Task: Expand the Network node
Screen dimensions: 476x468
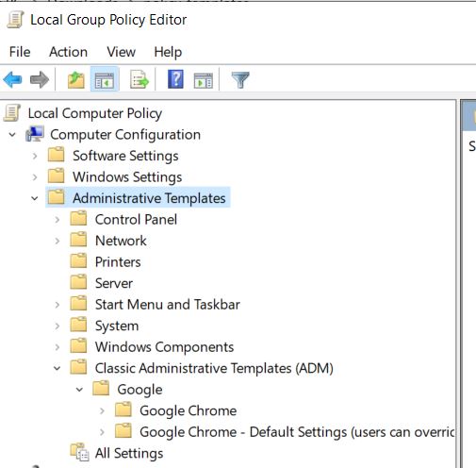Action: tap(57, 241)
